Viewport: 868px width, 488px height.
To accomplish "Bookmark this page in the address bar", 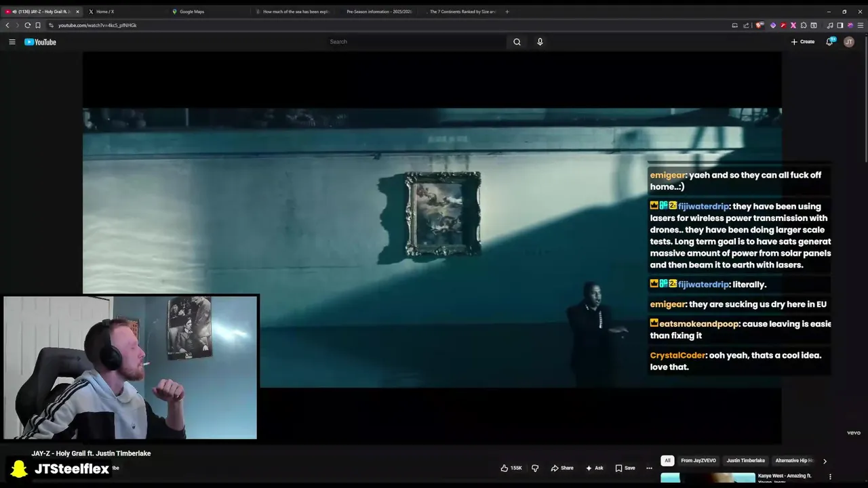I will [38, 25].
